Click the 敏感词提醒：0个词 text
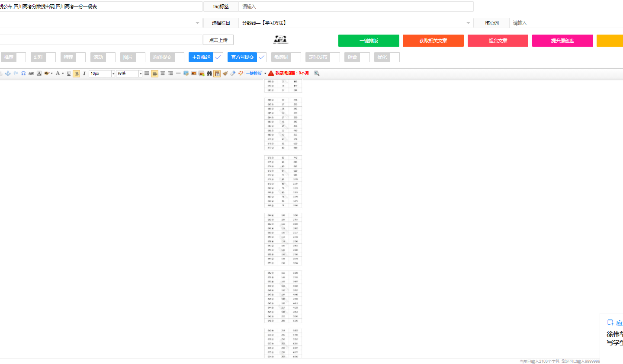 click(292, 73)
